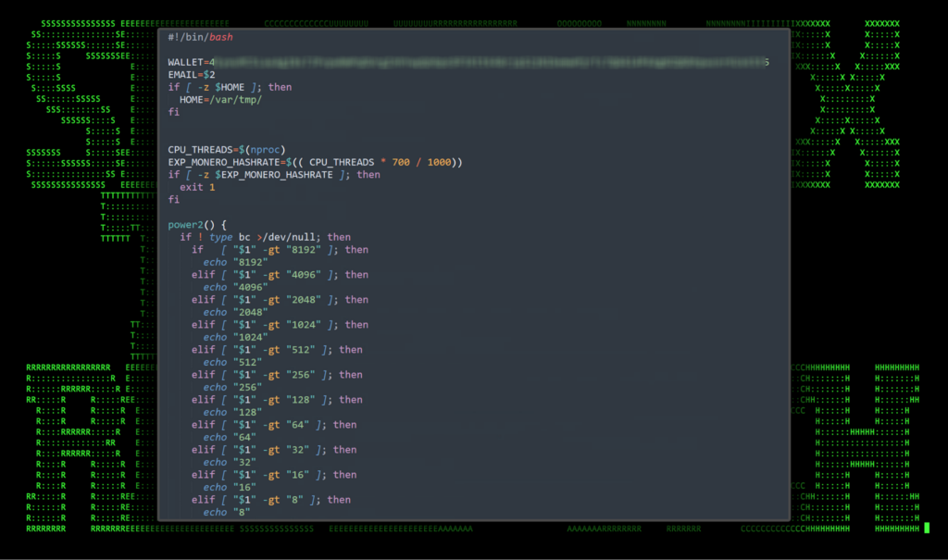Click the 'exit 1' statement
Screen dimensions: 948x560
point(197,187)
